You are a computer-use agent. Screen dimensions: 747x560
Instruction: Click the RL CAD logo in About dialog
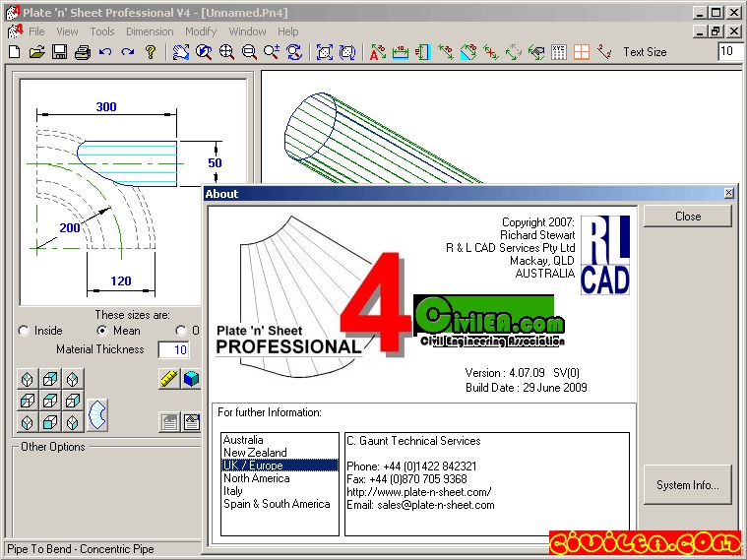click(605, 255)
